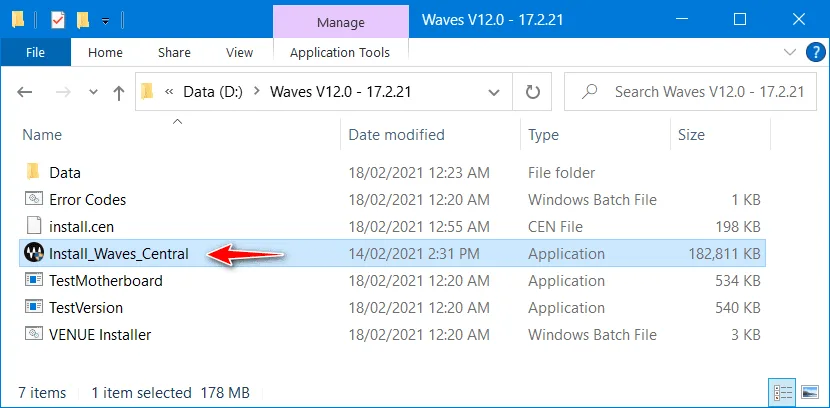This screenshot has width=830, height=408.
Task: Open the File menu
Action: pos(35,52)
